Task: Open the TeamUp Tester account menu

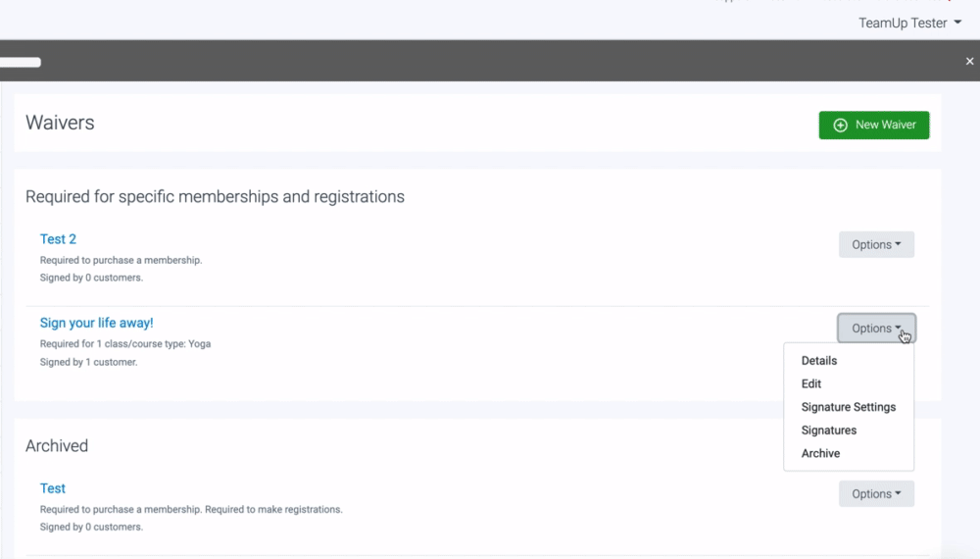Action: pos(909,23)
